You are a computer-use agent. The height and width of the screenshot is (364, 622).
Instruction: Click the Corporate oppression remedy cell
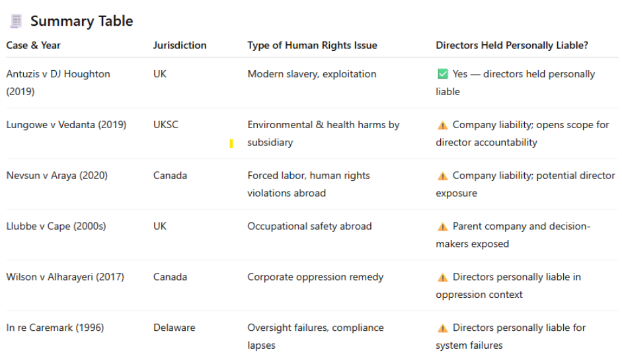pyautogui.click(x=315, y=277)
